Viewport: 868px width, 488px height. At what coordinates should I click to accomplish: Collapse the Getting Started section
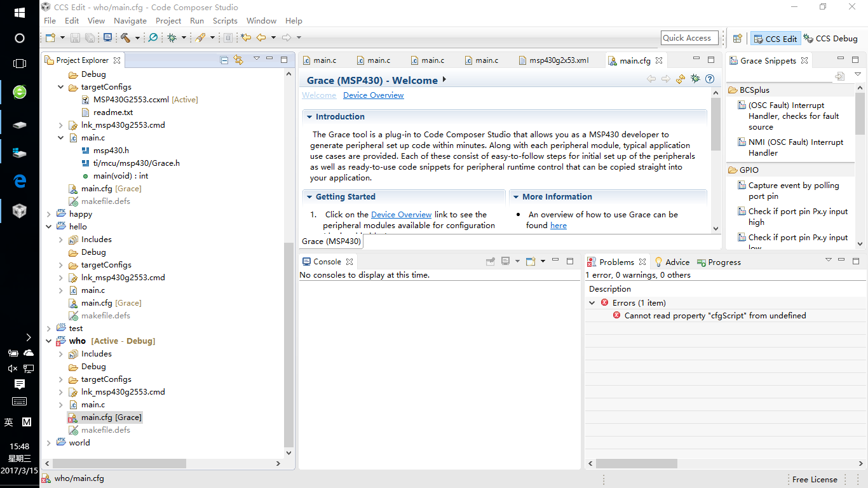(309, 197)
